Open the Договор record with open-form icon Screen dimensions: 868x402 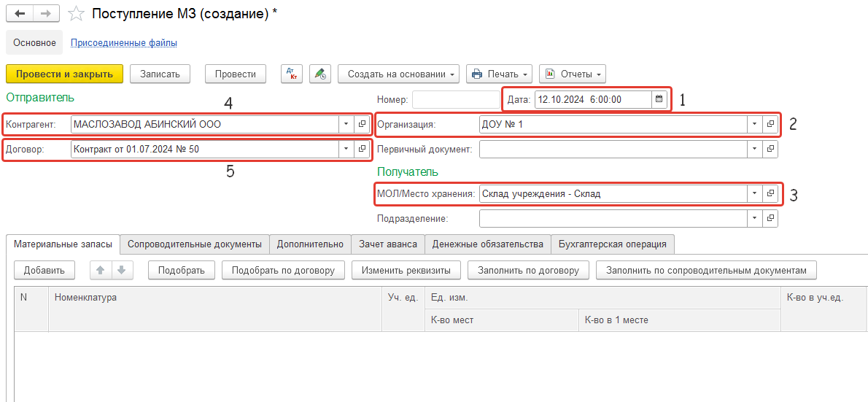(x=361, y=149)
